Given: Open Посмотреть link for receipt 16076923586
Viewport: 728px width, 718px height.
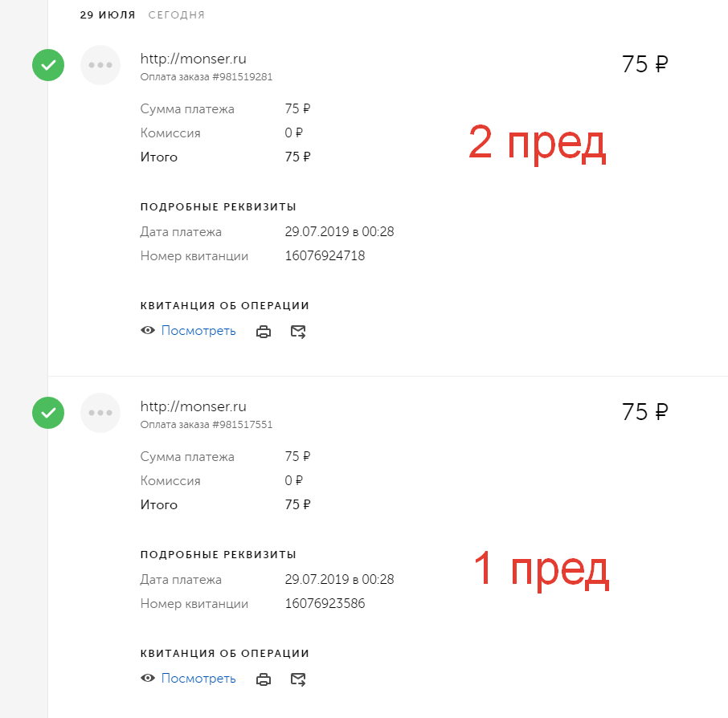Looking at the screenshot, I should point(198,679).
